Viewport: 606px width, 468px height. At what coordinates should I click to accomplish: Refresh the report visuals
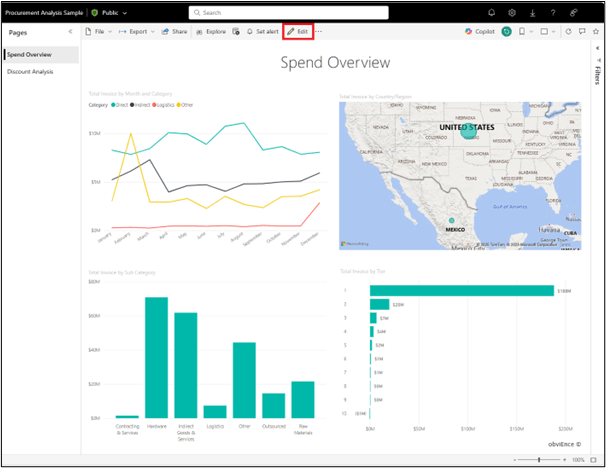coord(568,32)
